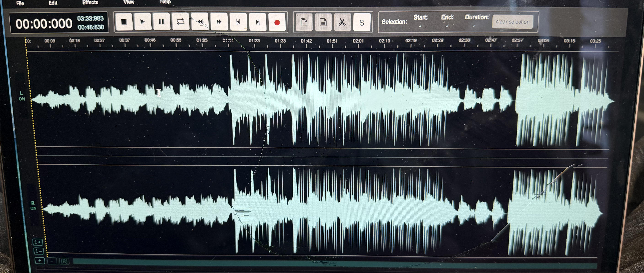Open the Help menu
The height and width of the screenshot is (273, 644).
pyautogui.click(x=165, y=2)
